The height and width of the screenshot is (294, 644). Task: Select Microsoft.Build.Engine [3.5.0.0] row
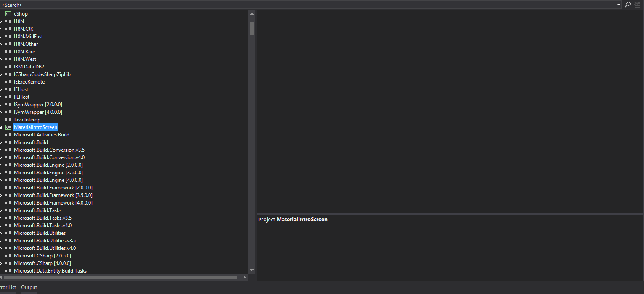coord(48,173)
